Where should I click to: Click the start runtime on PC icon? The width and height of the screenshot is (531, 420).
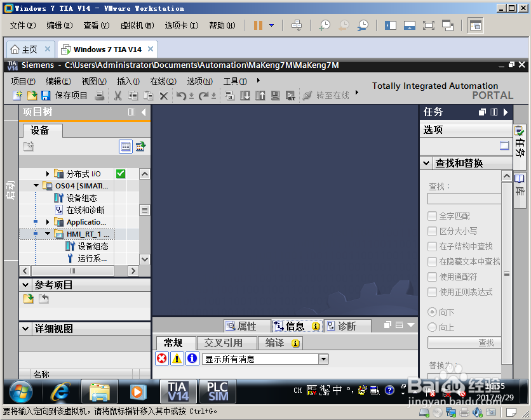tap(290, 96)
